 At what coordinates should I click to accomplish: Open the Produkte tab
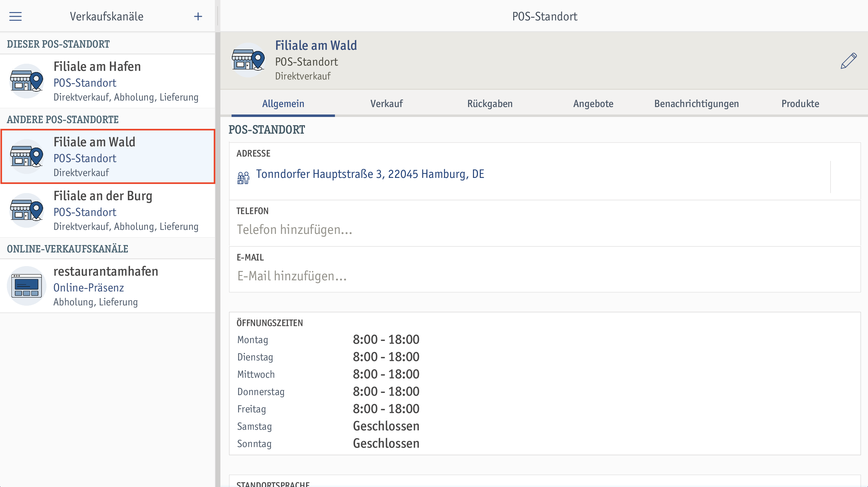pyautogui.click(x=800, y=103)
